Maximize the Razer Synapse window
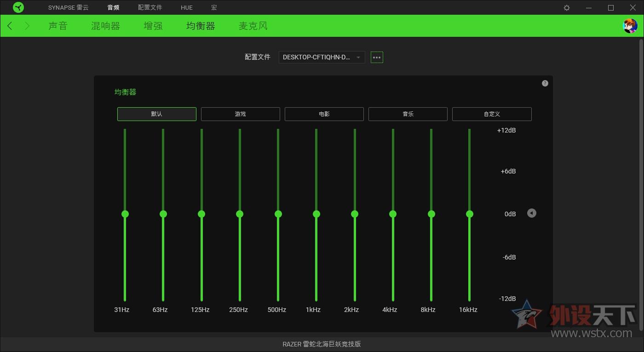The width and height of the screenshot is (644, 352). [x=611, y=8]
